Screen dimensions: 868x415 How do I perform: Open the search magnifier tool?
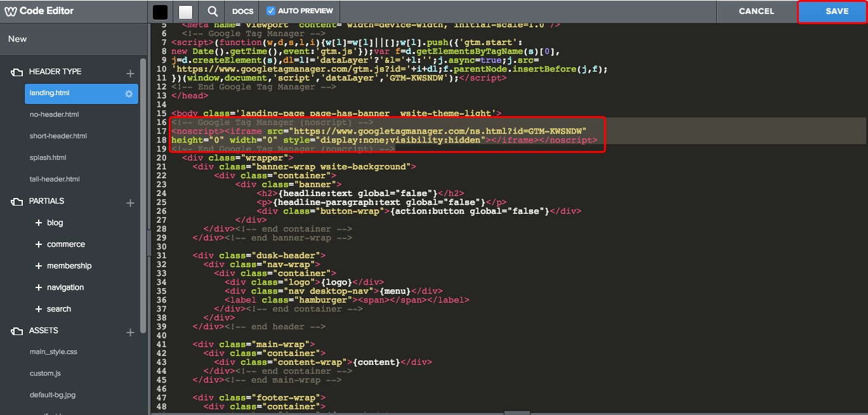(213, 11)
